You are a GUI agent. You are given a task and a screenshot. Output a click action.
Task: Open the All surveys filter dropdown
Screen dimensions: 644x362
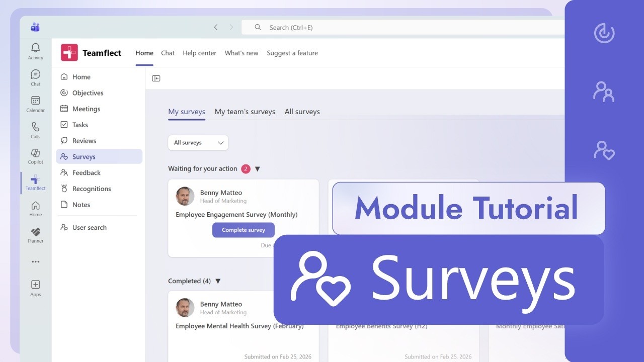[198, 143]
